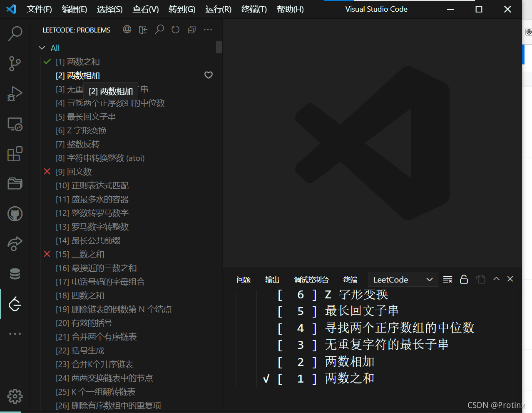Open the 帮助(H) menu
The image size is (532, 413).
click(290, 9)
